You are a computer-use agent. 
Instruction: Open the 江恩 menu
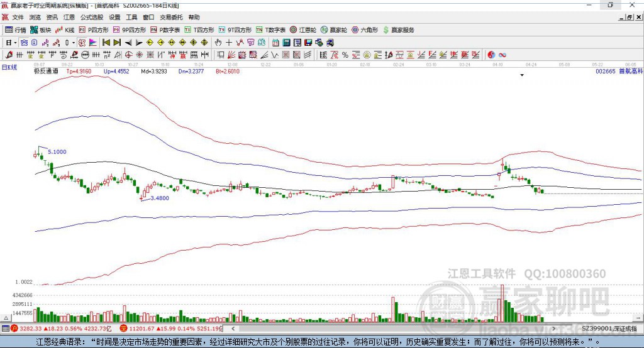click(x=69, y=17)
